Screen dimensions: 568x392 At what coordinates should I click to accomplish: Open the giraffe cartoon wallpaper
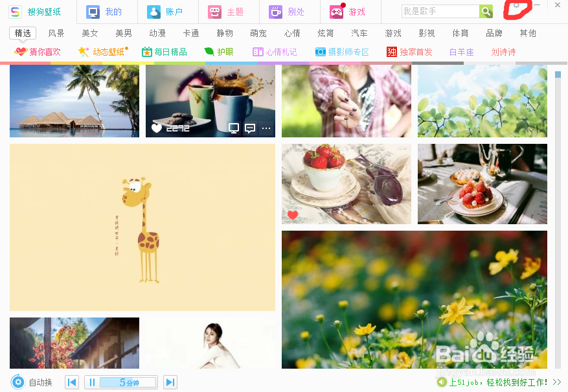pyautogui.click(x=142, y=227)
